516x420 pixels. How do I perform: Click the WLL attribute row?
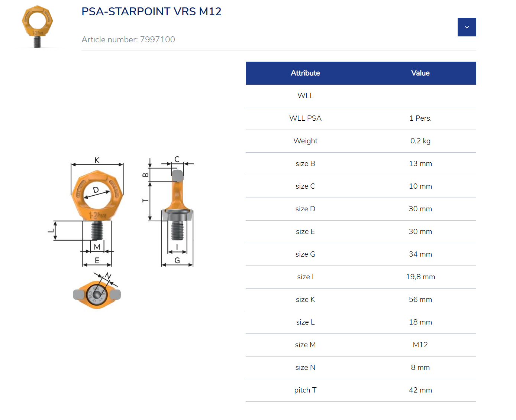(x=305, y=95)
